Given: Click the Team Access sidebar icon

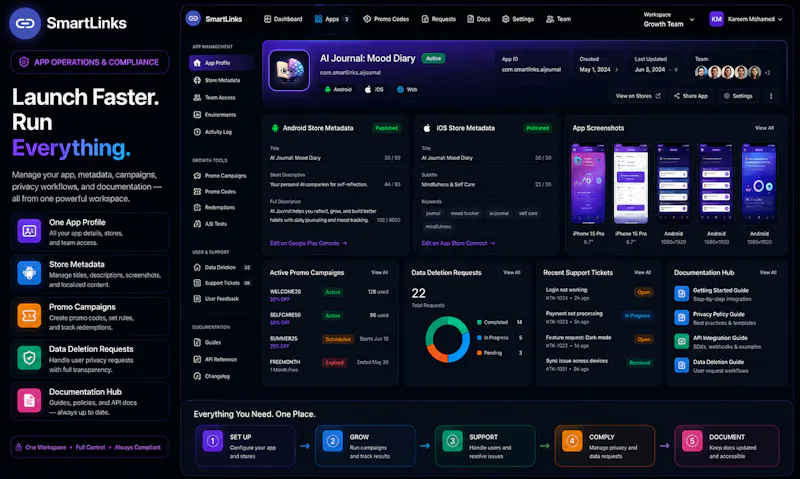Looking at the screenshot, I should (197, 97).
